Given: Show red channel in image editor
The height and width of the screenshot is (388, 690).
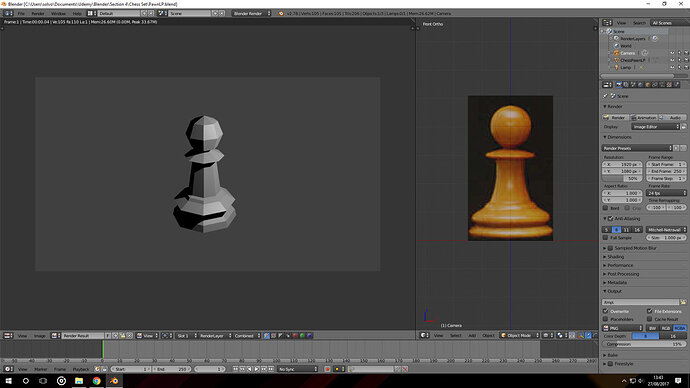Looking at the screenshot, I should pos(295,336).
